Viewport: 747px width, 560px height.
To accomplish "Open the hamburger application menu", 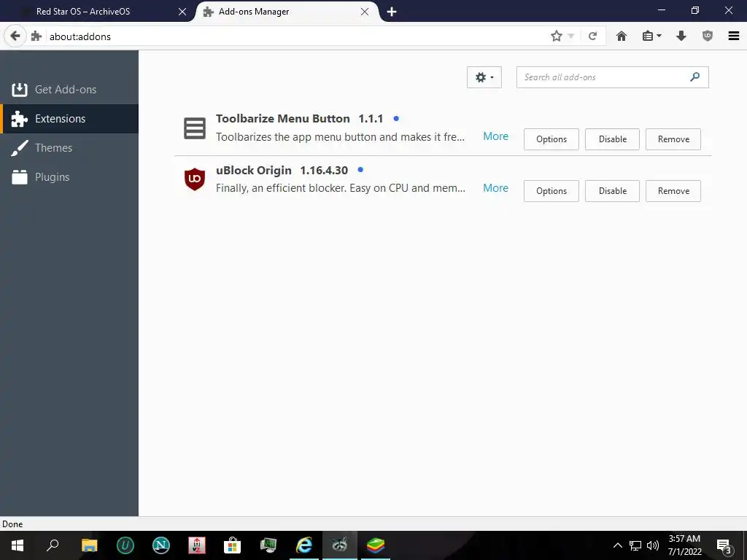I will point(734,36).
